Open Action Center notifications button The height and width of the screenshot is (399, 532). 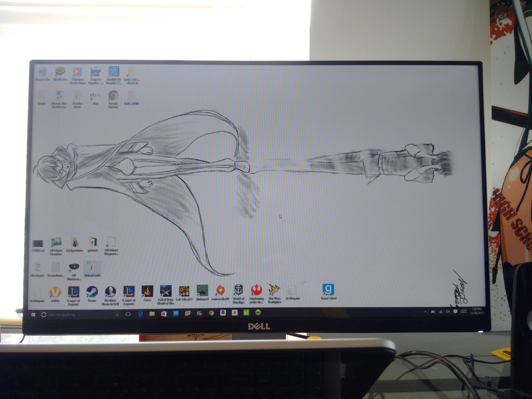click(x=455, y=311)
